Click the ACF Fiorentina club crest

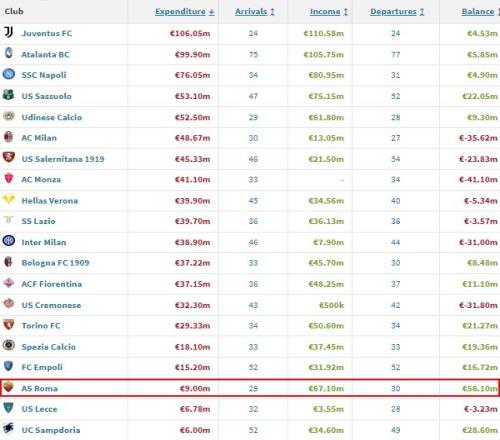[9, 283]
